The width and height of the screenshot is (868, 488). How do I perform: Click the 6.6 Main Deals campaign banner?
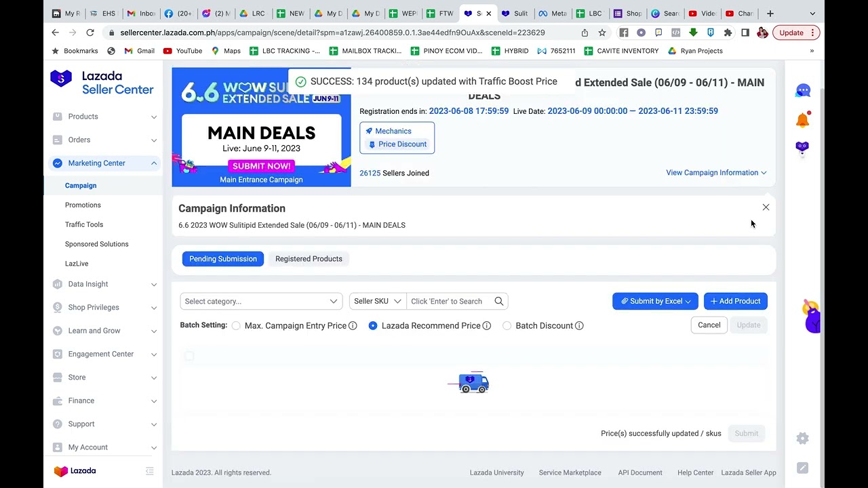tap(261, 127)
